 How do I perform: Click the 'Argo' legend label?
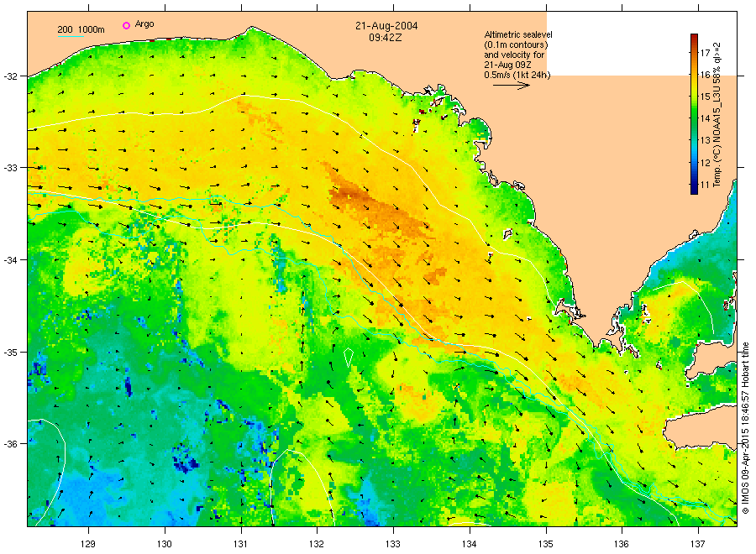tap(144, 24)
